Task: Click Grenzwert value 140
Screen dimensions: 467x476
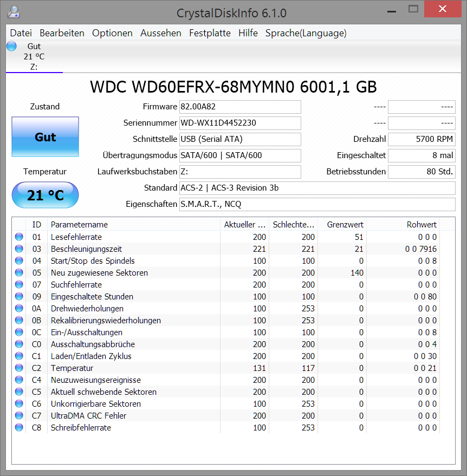Action: coord(357,272)
